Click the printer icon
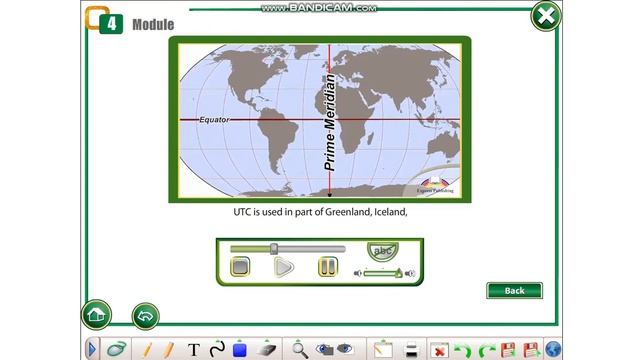Screen dimensions: 640x360 411,351
